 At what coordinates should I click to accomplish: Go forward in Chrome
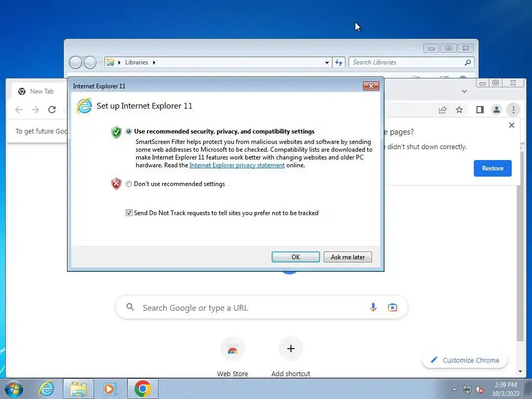(x=35, y=110)
